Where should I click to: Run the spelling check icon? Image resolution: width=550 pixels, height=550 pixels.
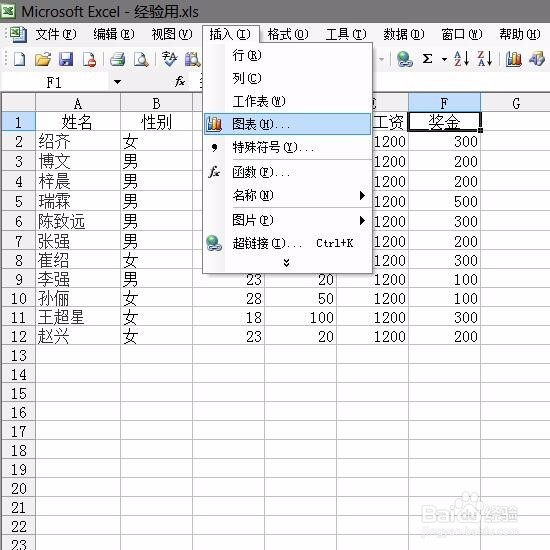[x=170, y=59]
